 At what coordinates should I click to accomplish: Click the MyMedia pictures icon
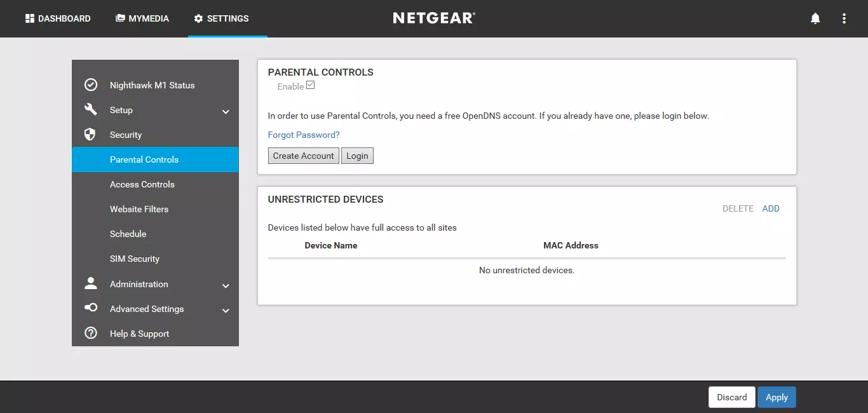[x=120, y=18]
